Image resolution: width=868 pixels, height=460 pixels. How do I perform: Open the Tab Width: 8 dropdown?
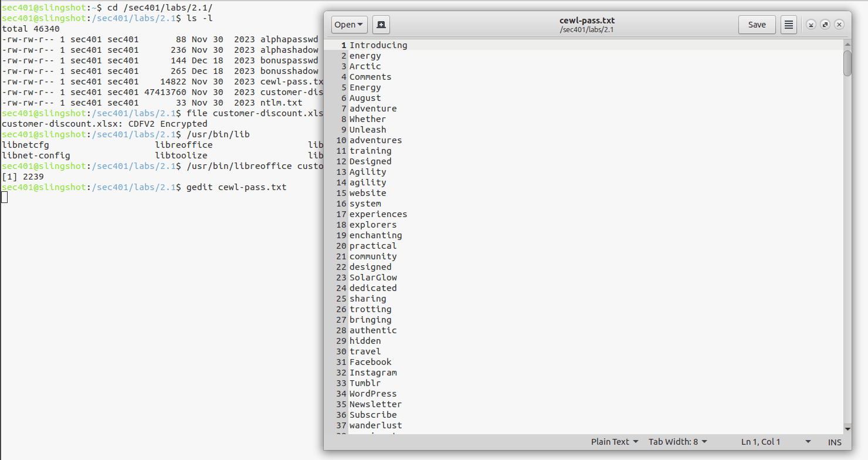point(677,442)
